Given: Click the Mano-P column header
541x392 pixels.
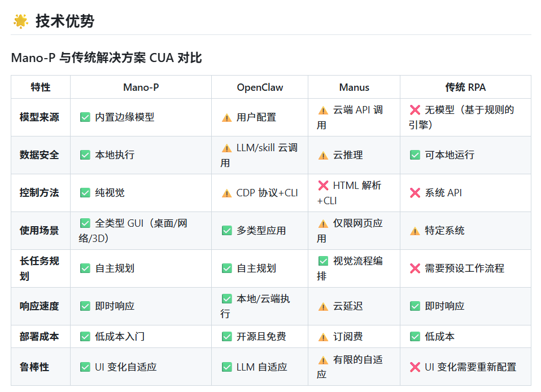Looking at the screenshot, I should tap(141, 87).
